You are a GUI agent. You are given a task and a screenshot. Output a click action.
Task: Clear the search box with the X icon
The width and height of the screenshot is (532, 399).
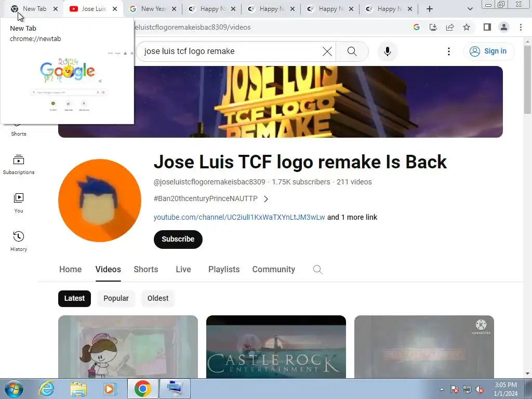tap(327, 51)
